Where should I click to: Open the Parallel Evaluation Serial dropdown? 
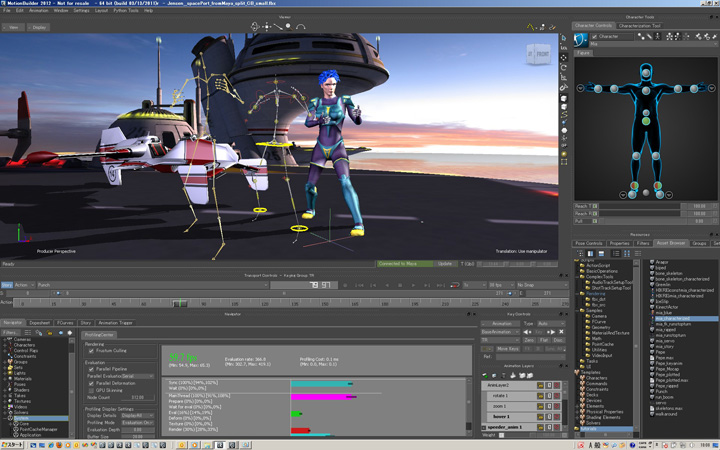point(137,376)
